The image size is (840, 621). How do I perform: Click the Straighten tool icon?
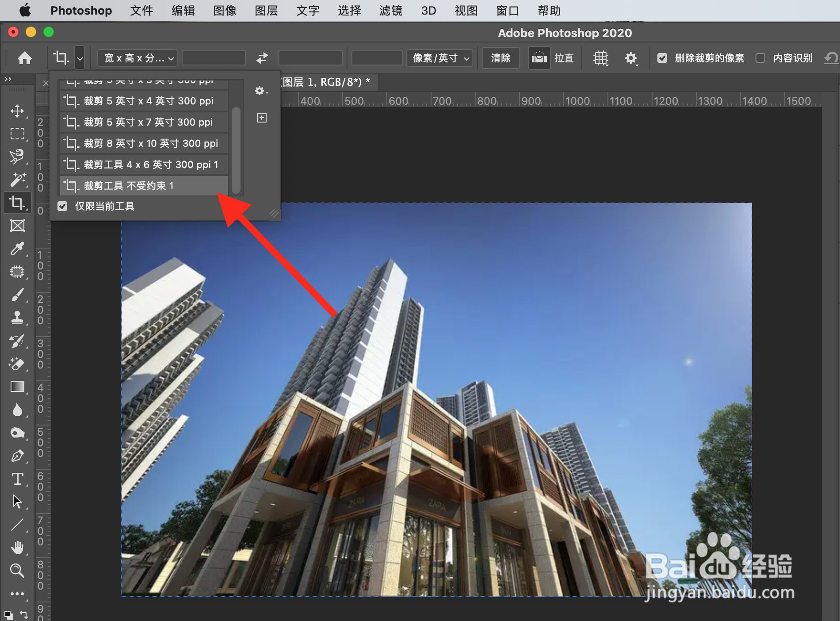click(539, 58)
